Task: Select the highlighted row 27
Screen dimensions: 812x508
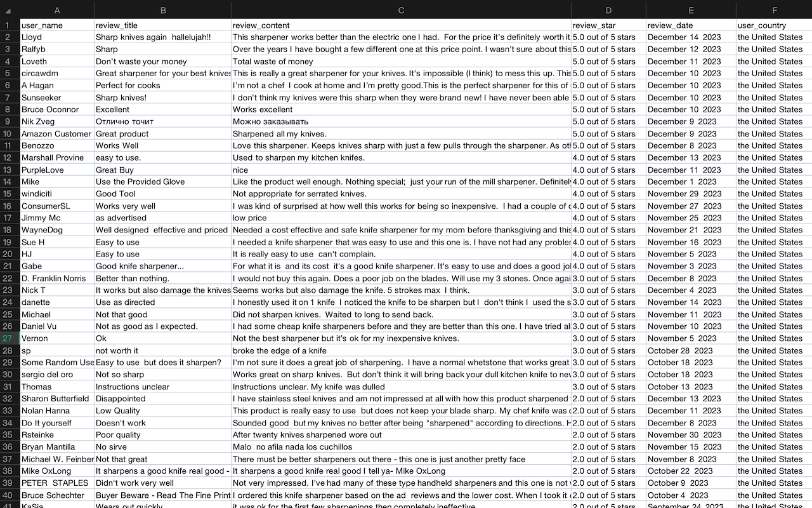Action: click(x=10, y=338)
